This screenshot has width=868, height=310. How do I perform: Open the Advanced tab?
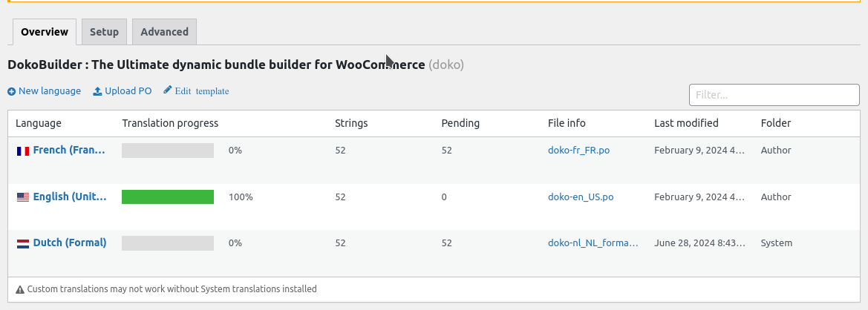[x=164, y=32]
